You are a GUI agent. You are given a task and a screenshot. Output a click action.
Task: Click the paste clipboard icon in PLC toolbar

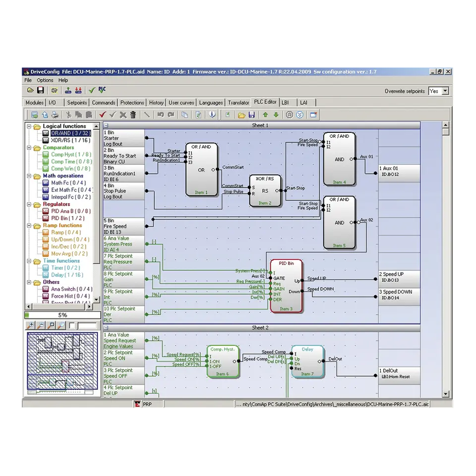(x=89, y=115)
